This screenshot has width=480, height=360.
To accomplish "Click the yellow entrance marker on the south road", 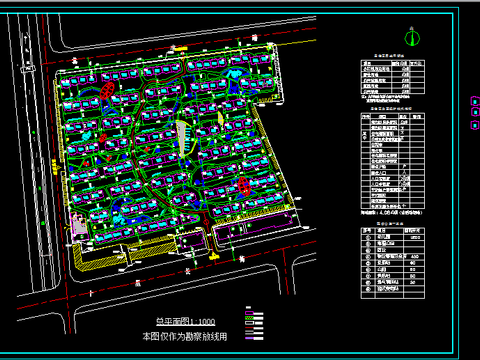I will tap(213, 257).
